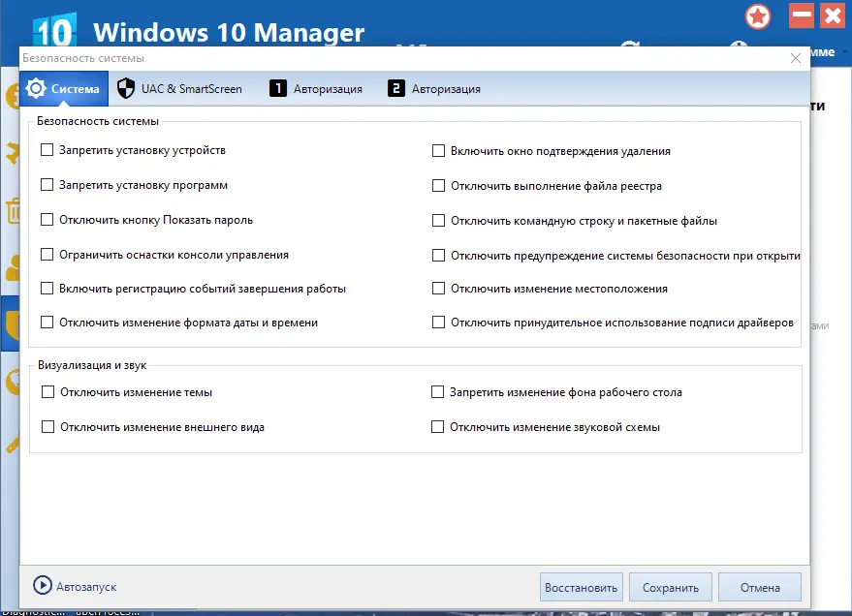
Task: Click the gear icon on Система tab
Action: pyautogui.click(x=36, y=88)
